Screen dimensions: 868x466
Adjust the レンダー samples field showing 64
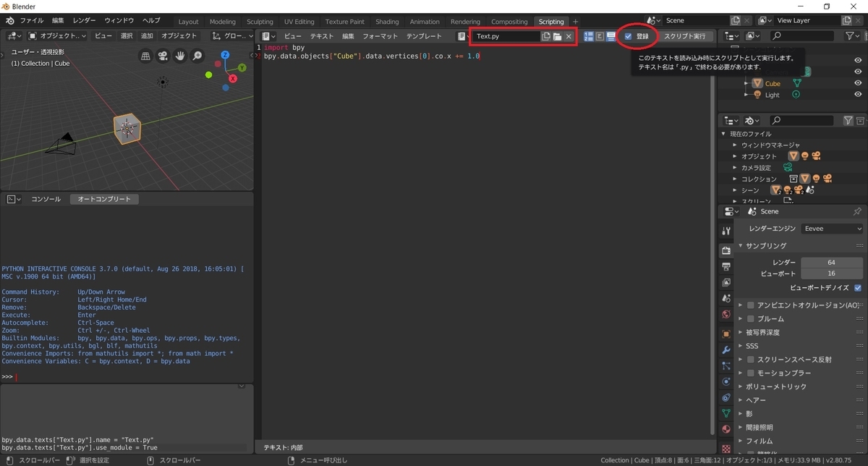click(832, 263)
